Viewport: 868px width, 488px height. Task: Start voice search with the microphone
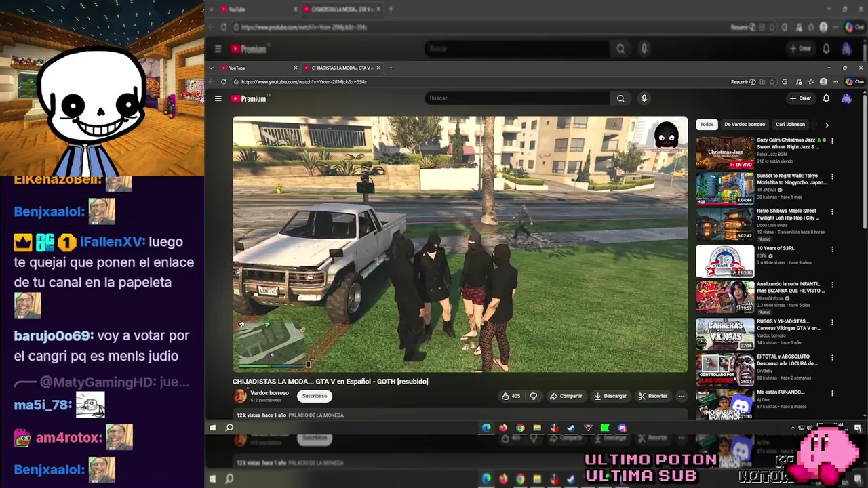coord(644,98)
